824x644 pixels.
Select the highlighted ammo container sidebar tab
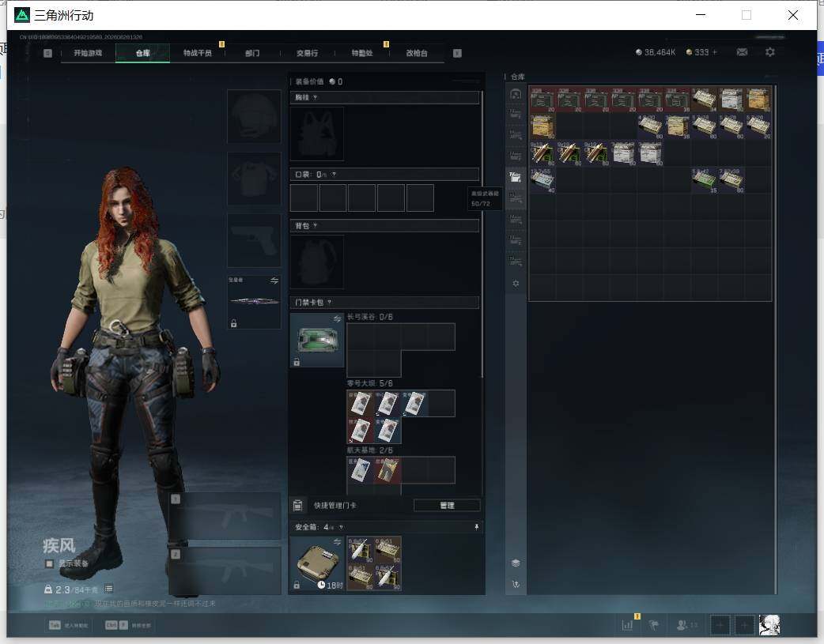tap(516, 177)
